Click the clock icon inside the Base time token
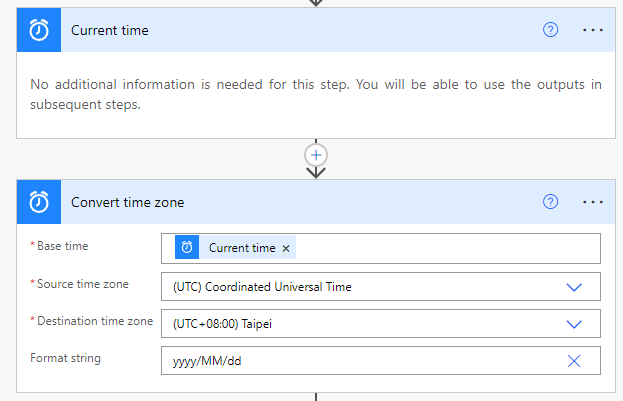Viewport: 623px width, 401px height. pyautogui.click(x=187, y=248)
